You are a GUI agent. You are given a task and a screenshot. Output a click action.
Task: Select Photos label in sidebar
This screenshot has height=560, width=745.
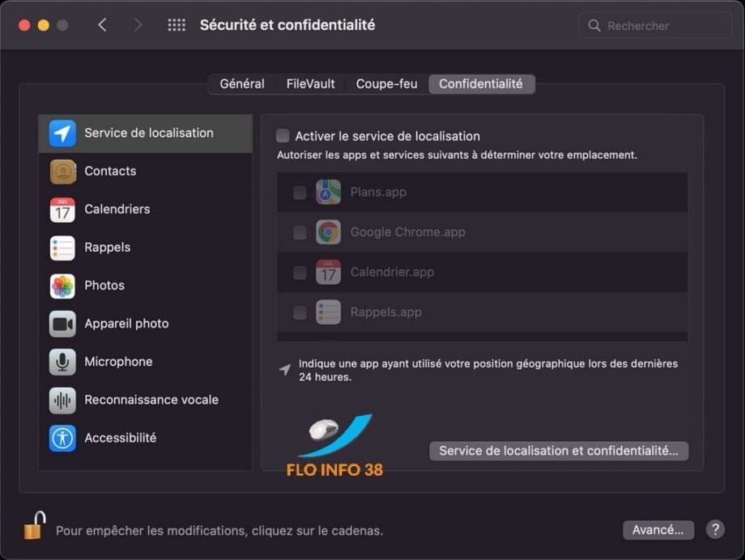point(104,286)
